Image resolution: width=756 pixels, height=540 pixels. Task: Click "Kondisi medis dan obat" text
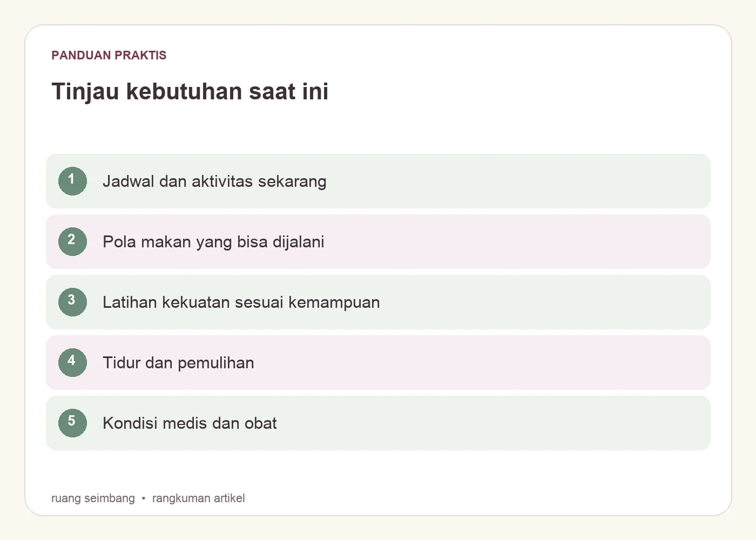pos(190,423)
